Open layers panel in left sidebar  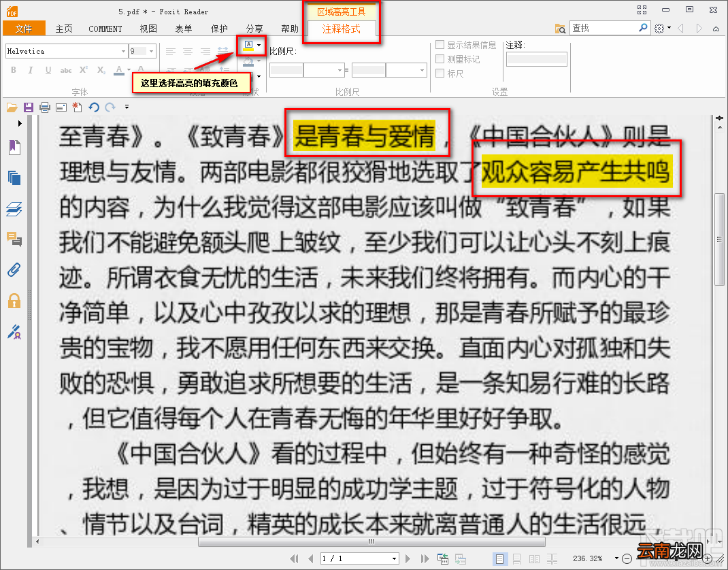click(14, 209)
